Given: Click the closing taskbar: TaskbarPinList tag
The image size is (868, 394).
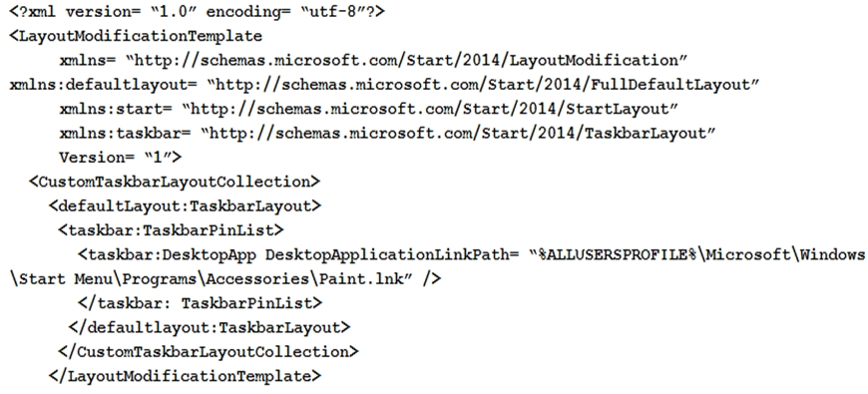Looking at the screenshot, I should 201,303.
